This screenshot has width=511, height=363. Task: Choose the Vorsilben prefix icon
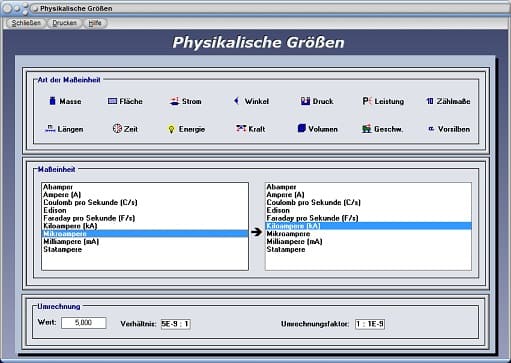pos(431,128)
